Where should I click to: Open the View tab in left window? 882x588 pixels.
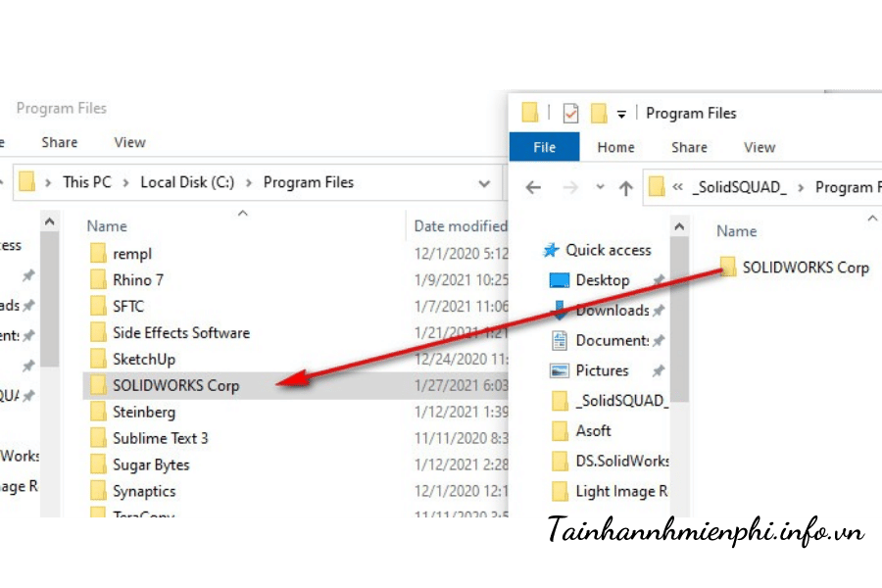(x=129, y=142)
